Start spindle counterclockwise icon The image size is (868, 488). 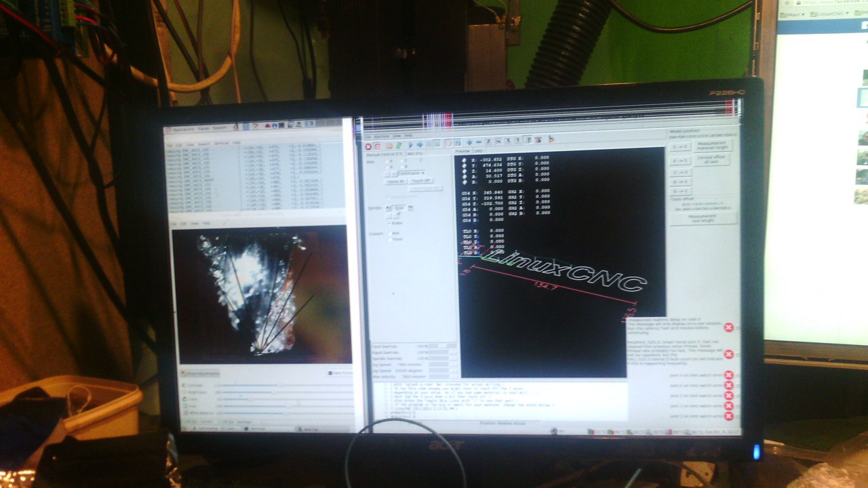[x=389, y=207]
